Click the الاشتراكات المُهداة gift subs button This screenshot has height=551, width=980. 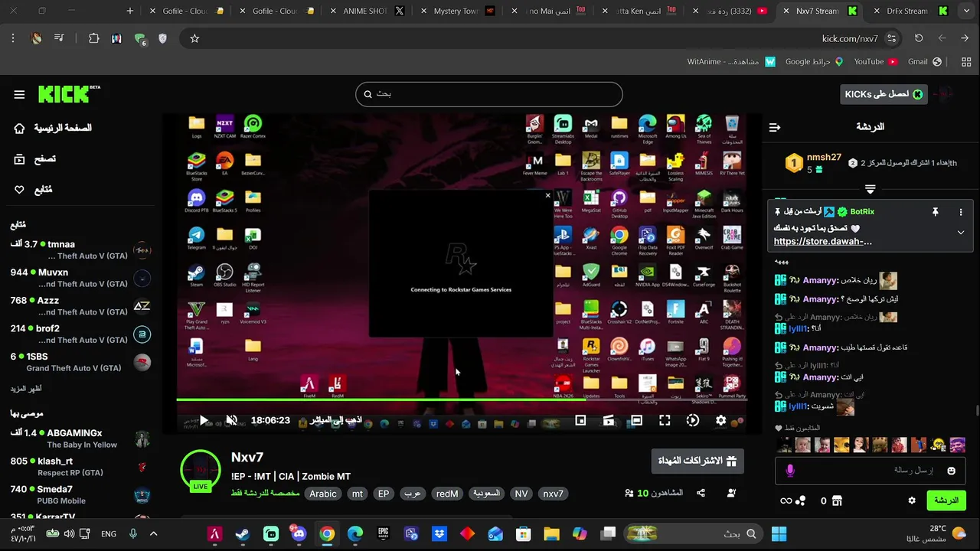(x=697, y=461)
